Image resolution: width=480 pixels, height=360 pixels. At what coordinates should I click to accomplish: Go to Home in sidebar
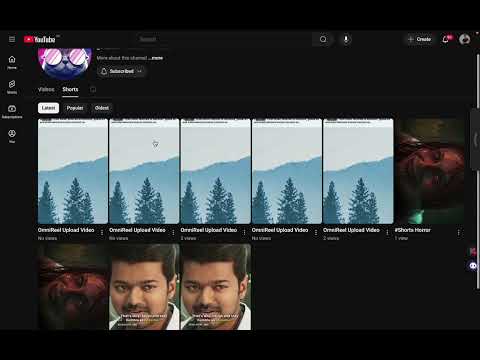(x=12, y=62)
